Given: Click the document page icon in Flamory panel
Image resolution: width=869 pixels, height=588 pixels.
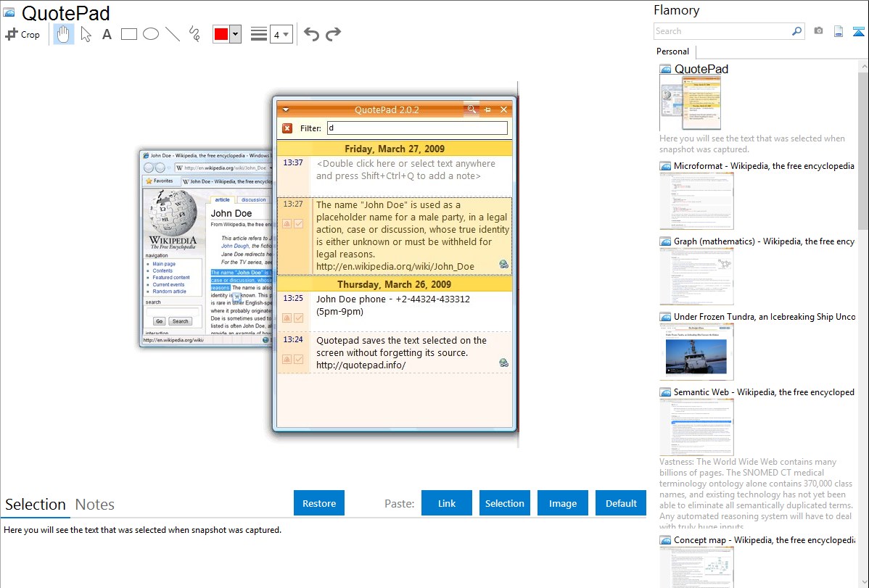Looking at the screenshot, I should click(839, 31).
